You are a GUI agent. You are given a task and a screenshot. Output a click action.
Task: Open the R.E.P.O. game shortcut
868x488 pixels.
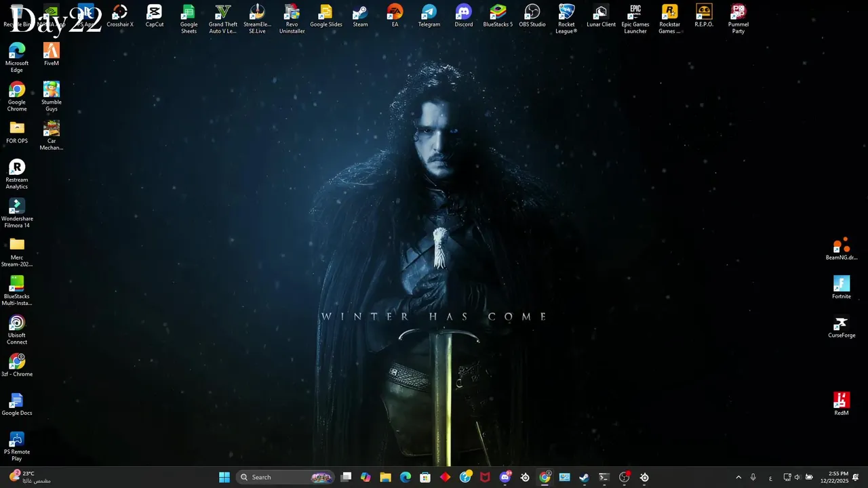[704, 16]
